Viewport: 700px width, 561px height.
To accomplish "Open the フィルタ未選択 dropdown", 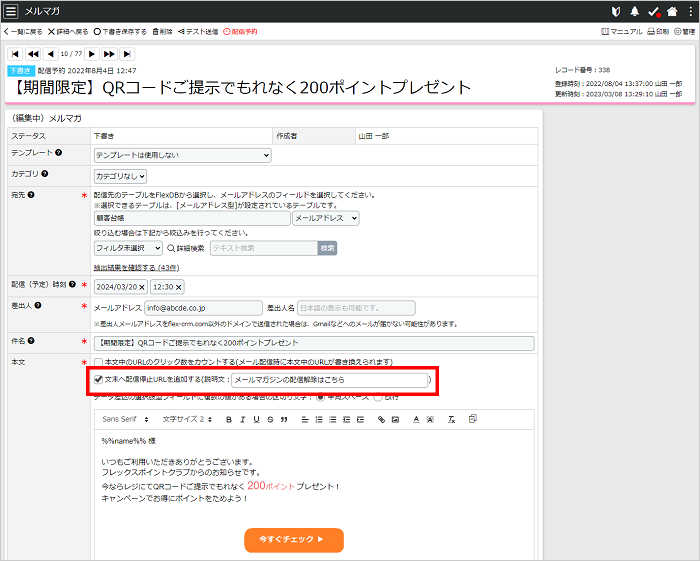I will pos(128,248).
